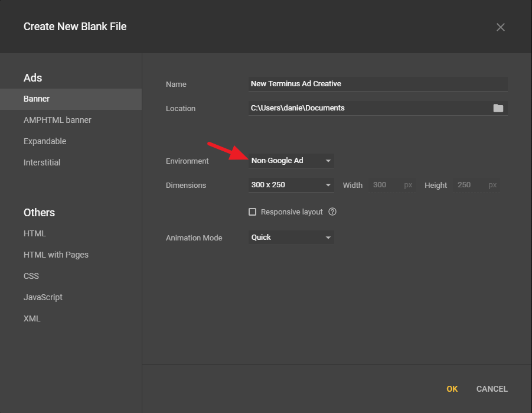Image resolution: width=532 pixels, height=413 pixels.
Task: Edit the Name field with New Terminus Ad Creative
Action: coord(378,84)
